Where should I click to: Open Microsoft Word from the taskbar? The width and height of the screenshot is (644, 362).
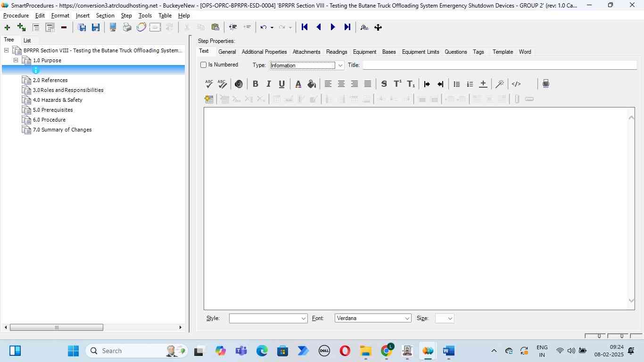click(448, 351)
